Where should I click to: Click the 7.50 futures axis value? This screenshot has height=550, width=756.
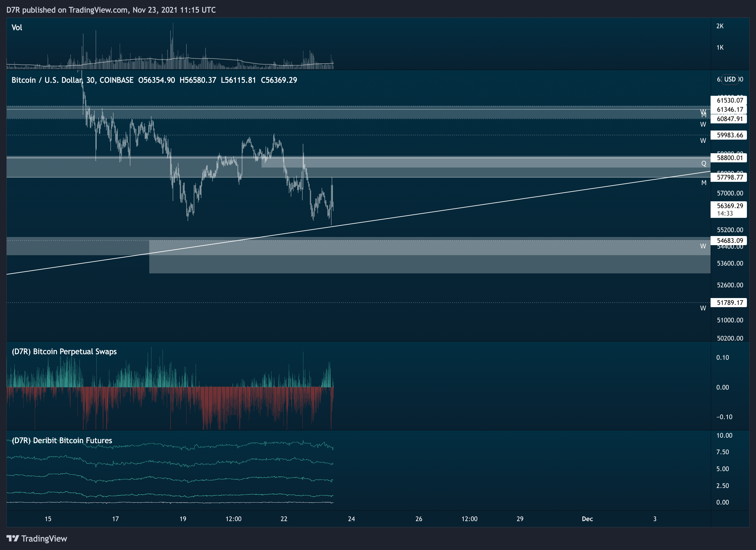point(723,452)
